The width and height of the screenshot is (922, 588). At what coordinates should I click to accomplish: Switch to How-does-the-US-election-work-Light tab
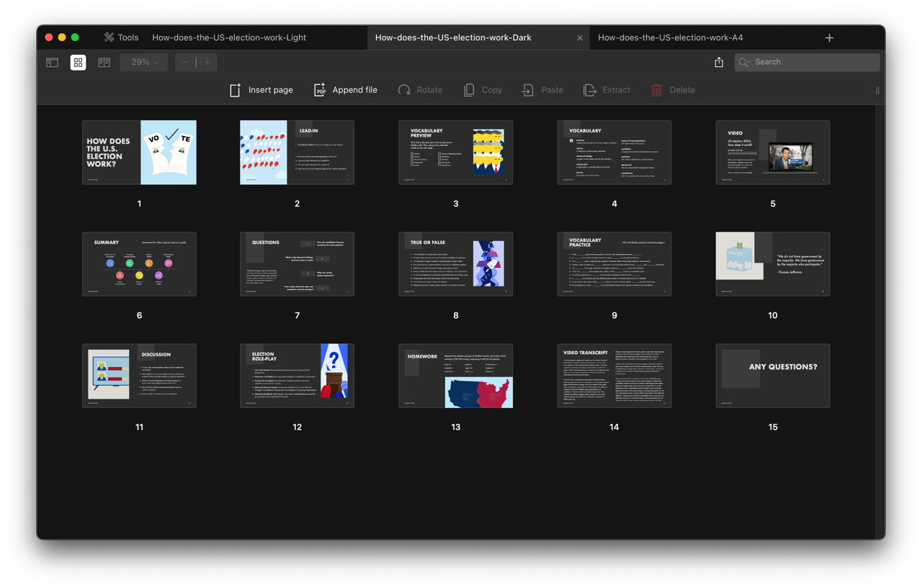pyautogui.click(x=229, y=37)
